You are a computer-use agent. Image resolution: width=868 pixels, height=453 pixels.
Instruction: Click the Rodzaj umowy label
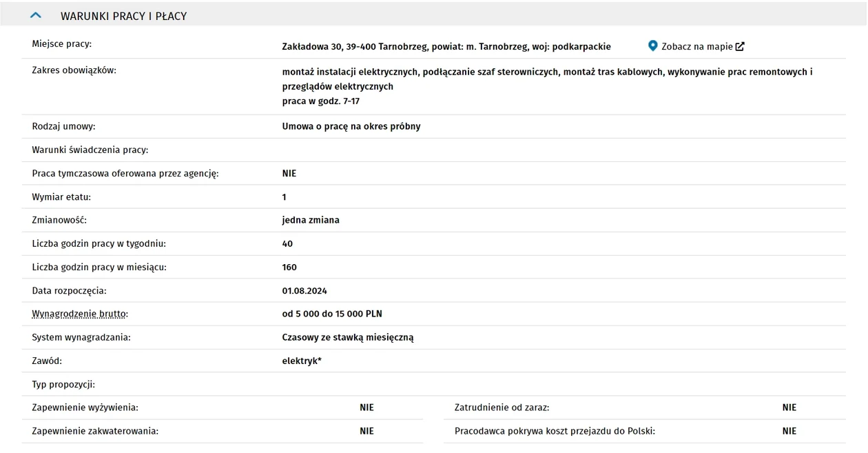tap(63, 127)
